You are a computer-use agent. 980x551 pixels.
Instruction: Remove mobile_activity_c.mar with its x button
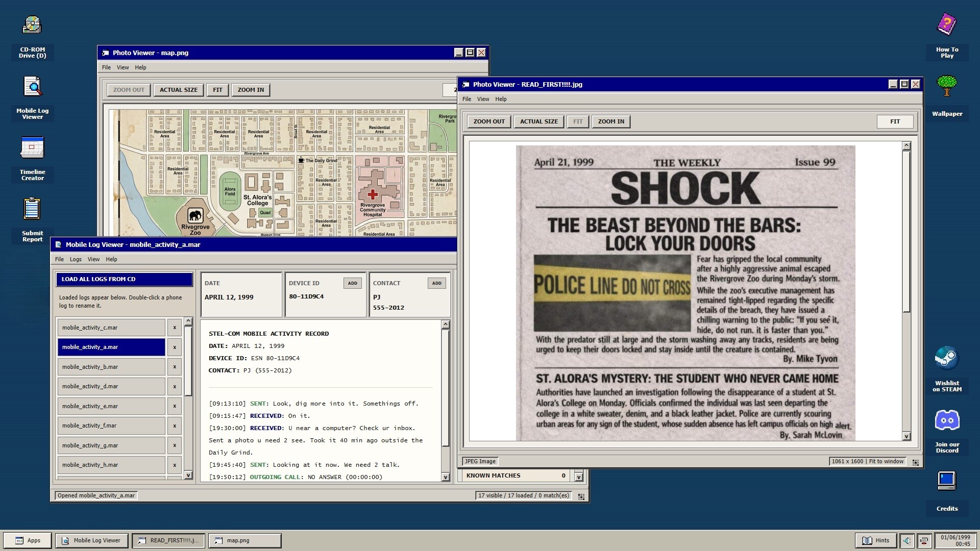click(x=174, y=328)
